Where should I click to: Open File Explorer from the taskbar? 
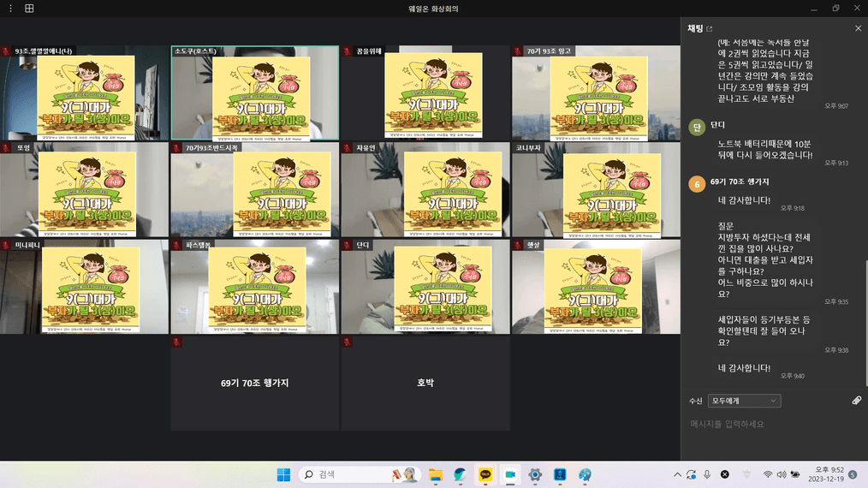[436, 474]
